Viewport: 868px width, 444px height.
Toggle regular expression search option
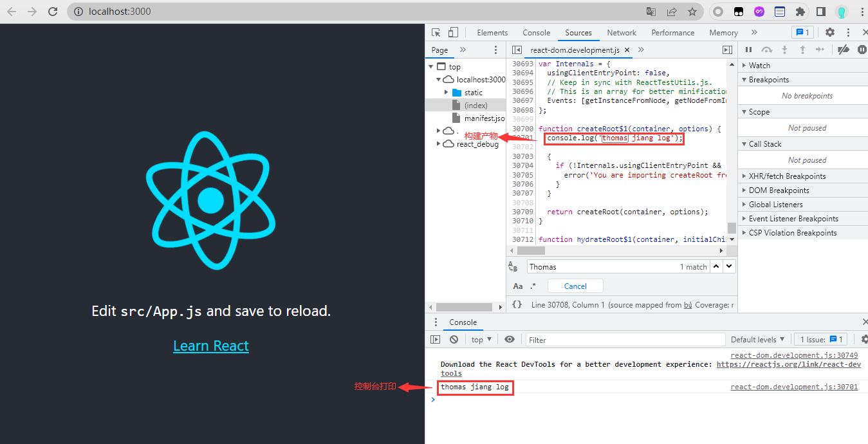(533, 286)
